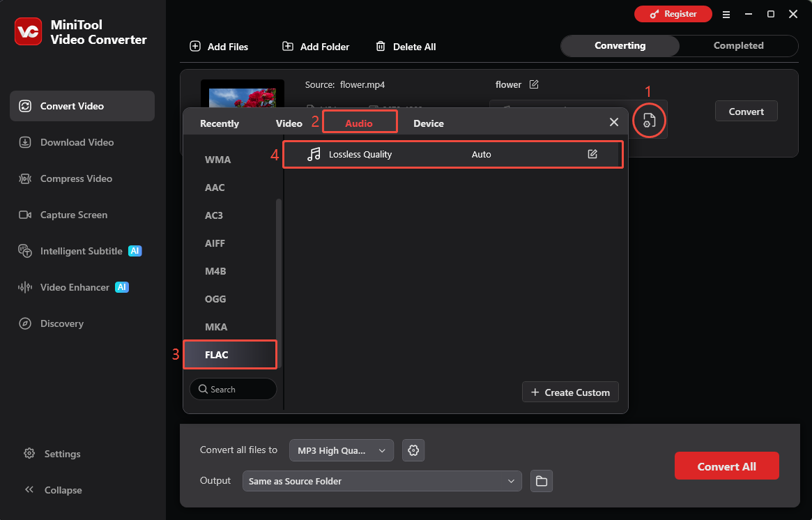Select the Audio tab in format popup
The height and width of the screenshot is (520, 812).
pyautogui.click(x=359, y=123)
